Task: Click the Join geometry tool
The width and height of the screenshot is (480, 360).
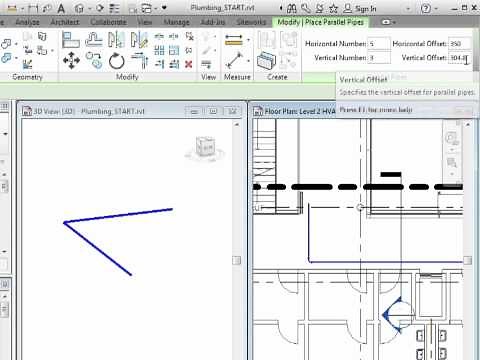Action: tap(6, 58)
